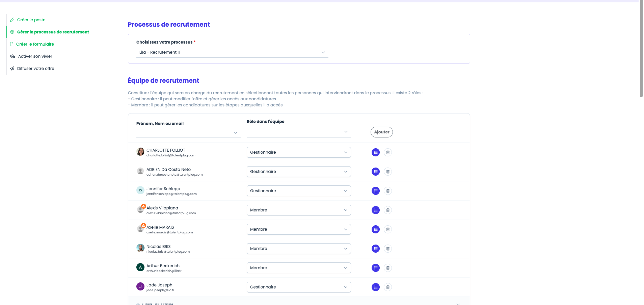The image size is (644, 305).
Task: Open the Rôle dans l'équipe dropdown
Action: [299, 132]
